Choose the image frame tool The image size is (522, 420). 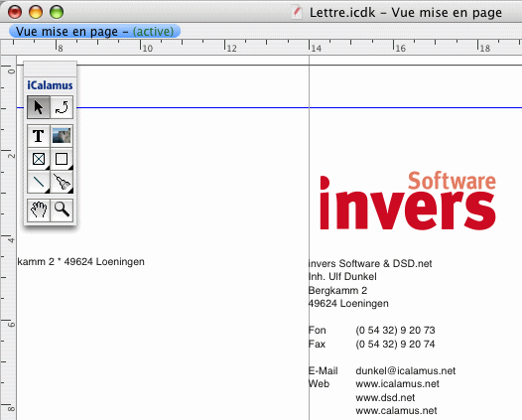tap(62, 136)
